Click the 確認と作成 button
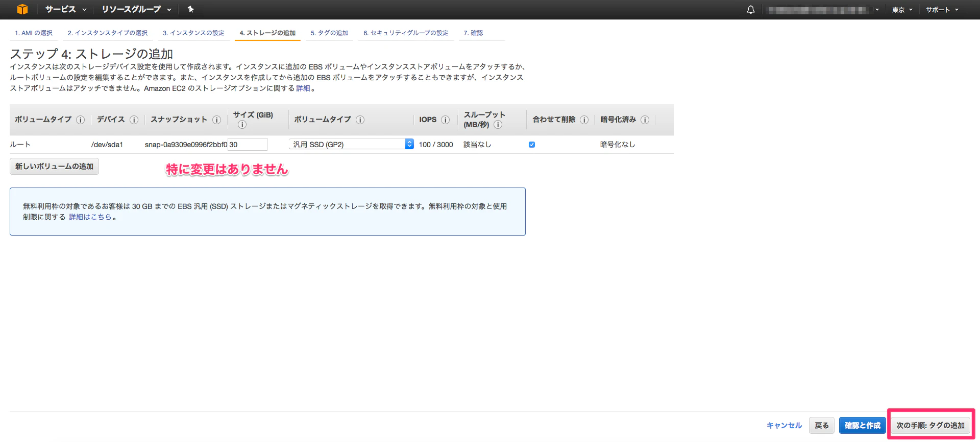Screen dimensions: 980x442 coord(863,425)
